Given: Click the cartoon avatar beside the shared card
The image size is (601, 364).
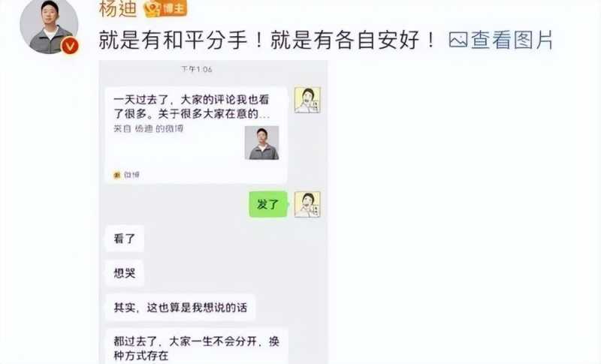Looking at the screenshot, I should point(307,100).
